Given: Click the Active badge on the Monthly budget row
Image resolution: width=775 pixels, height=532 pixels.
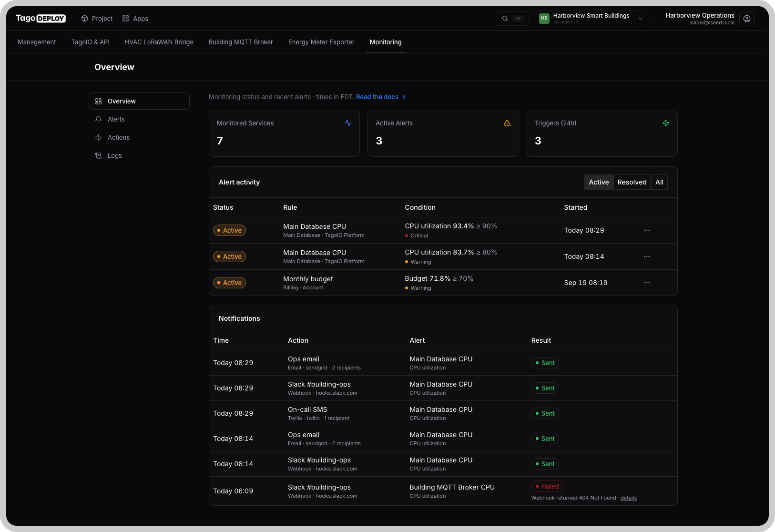Looking at the screenshot, I should point(229,283).
